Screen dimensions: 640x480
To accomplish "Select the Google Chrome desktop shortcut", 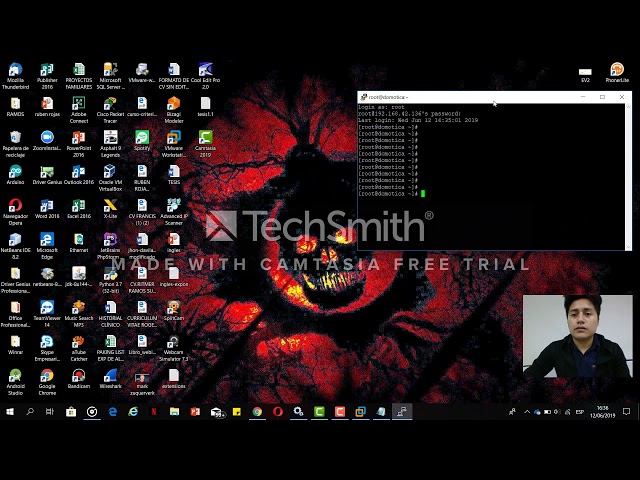I will coord(47,382).
